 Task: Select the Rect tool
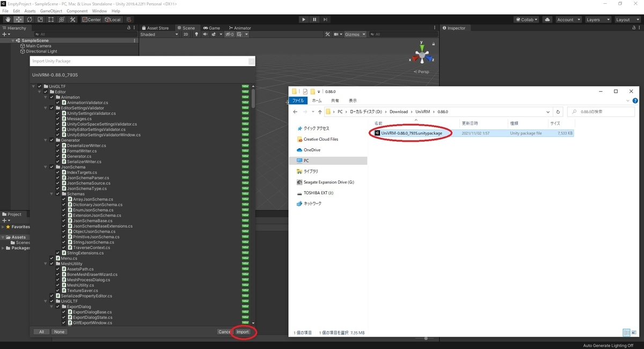(51, 19)
